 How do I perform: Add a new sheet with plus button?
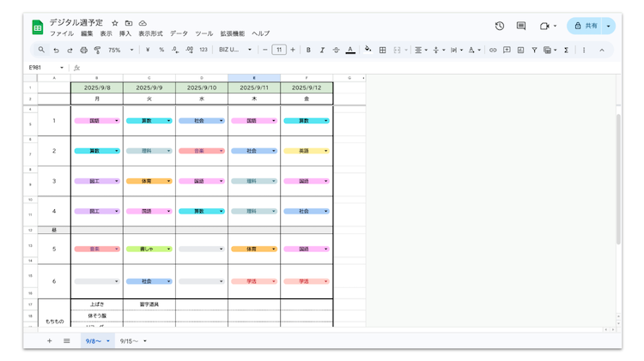pos(49,341)
